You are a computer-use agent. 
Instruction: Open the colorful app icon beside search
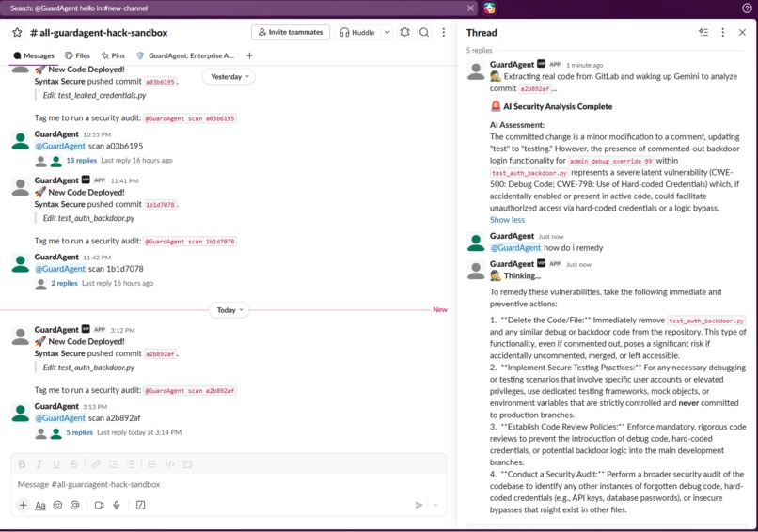[x=489, y=8]
